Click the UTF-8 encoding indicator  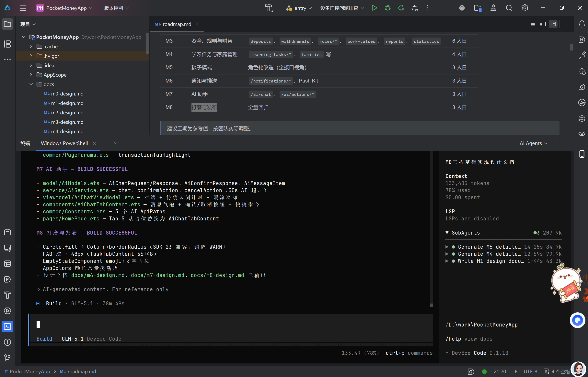(530, 371)
